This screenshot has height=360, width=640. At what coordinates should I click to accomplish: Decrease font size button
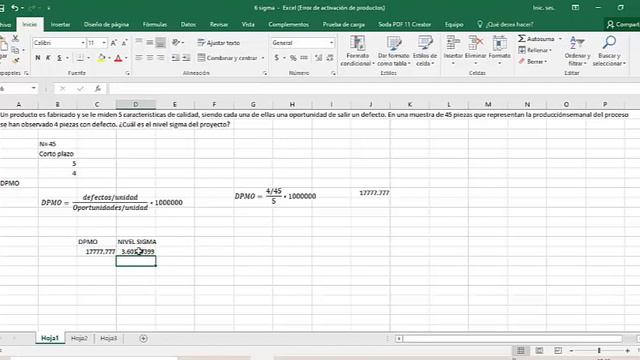click(x=124, y=43)
